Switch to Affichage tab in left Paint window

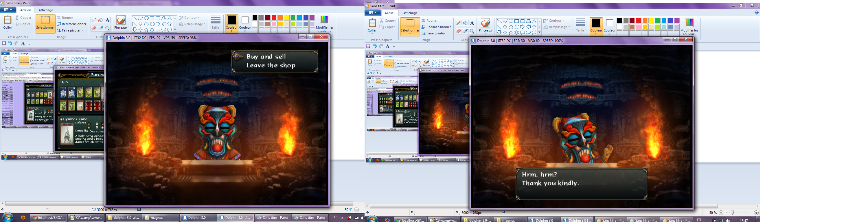(x=46, y=10)
